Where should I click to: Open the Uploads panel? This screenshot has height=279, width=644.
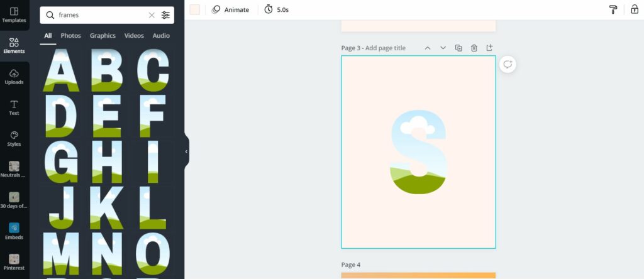(x=14, y=77)
